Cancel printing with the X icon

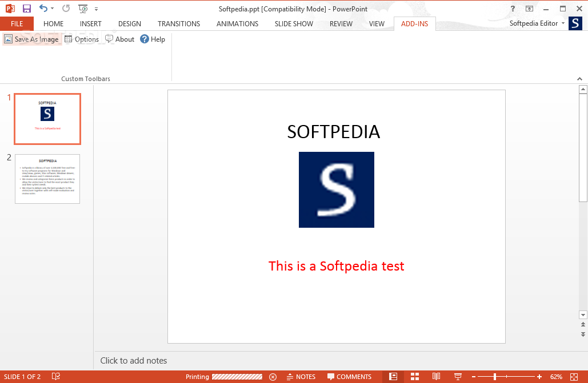pos(273,377)
